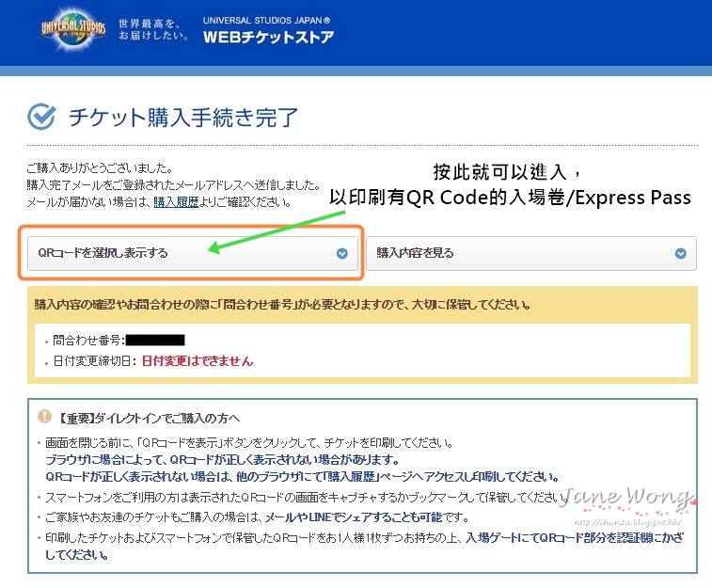
Task: Click the WEBチケットストア header title
Action: [x=268, y=38]
